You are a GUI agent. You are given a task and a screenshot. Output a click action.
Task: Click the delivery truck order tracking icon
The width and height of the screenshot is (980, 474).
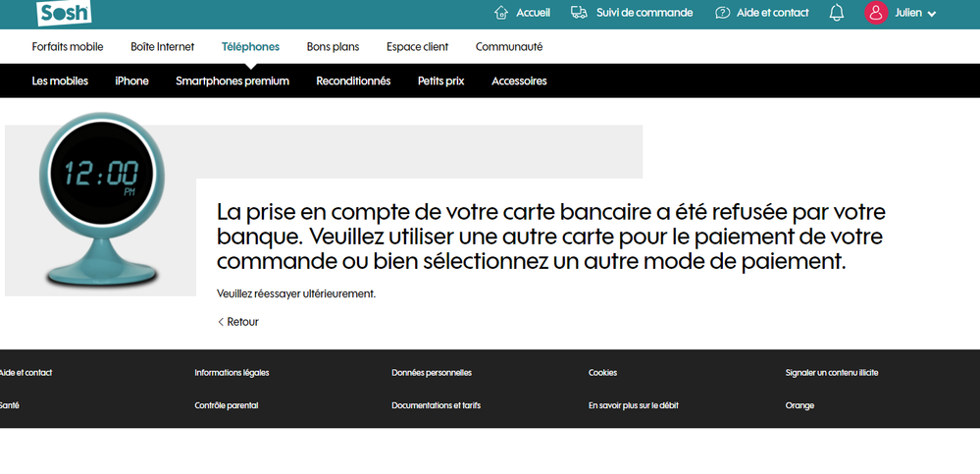point(579,13)
